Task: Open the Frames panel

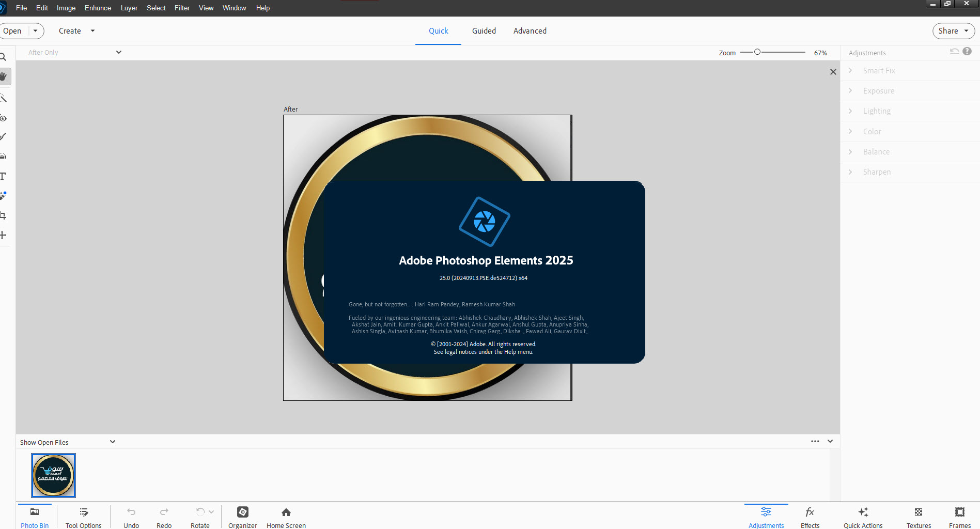Action: click(x=960, y=517)
